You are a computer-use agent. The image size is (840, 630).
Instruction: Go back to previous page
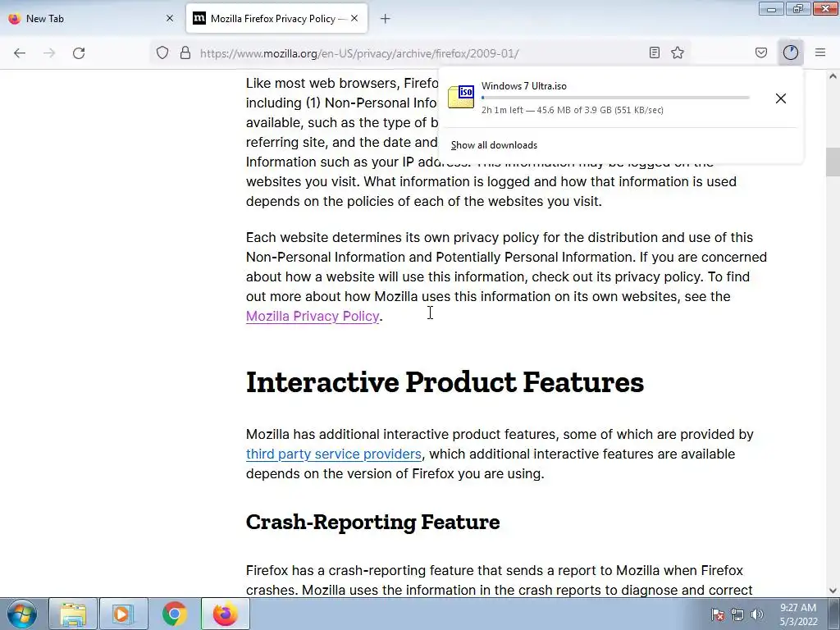(20, 53)
